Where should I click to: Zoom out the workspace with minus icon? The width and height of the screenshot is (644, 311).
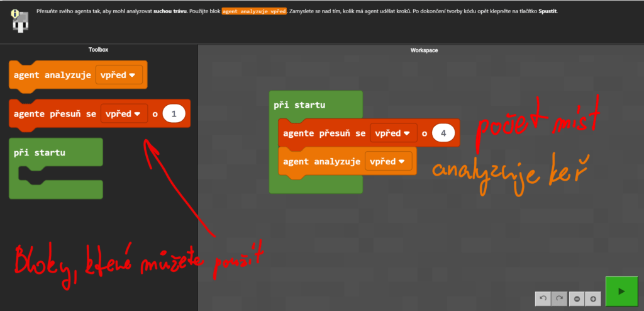point(577,299)
